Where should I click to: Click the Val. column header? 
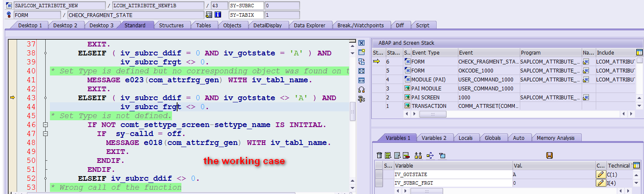point(554,165)
